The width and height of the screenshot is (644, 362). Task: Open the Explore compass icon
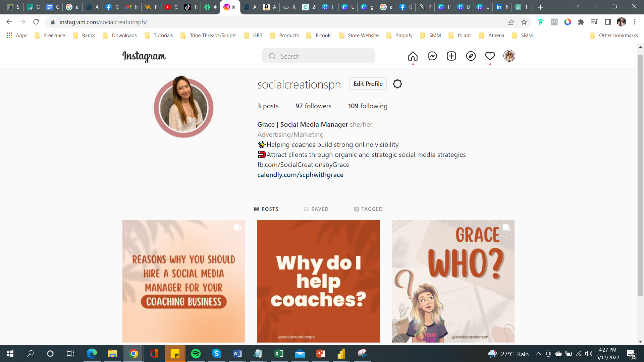point(471,56)
